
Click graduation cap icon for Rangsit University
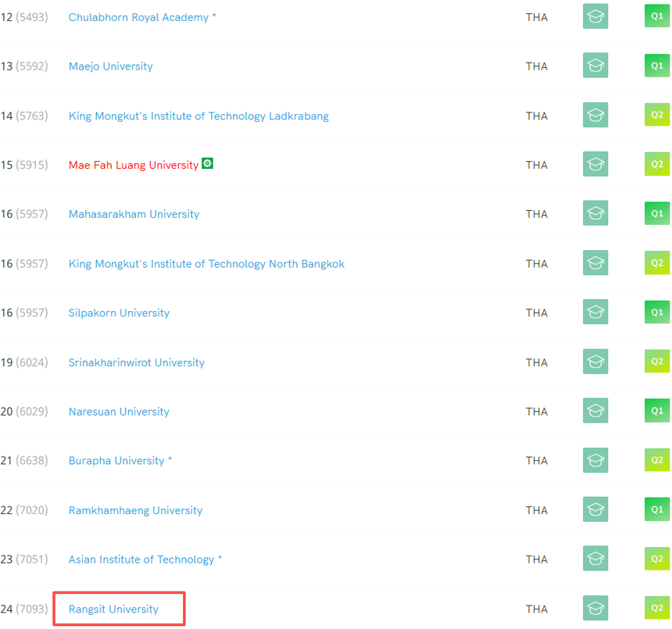pyautogui.click(x=595, y=608)
